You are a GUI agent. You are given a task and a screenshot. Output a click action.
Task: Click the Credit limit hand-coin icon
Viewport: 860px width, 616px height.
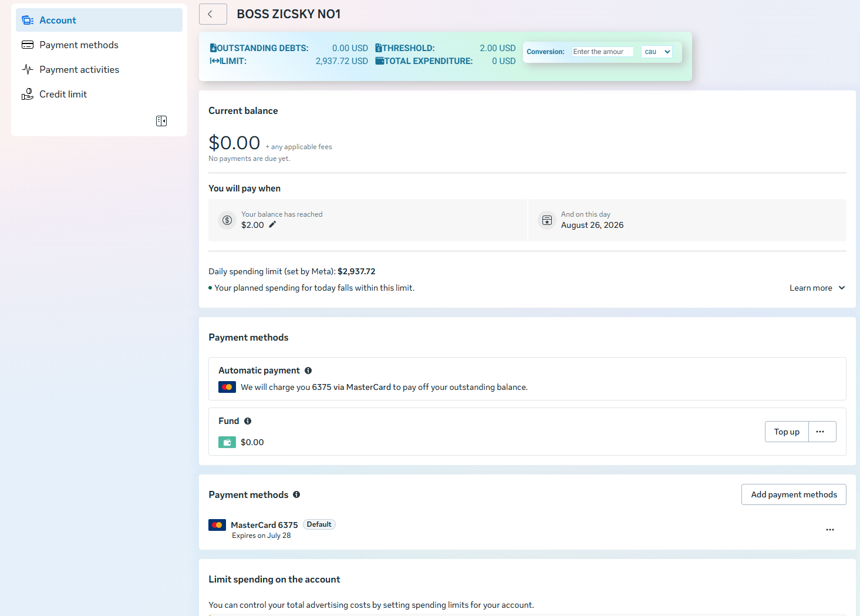click(28, 95)
